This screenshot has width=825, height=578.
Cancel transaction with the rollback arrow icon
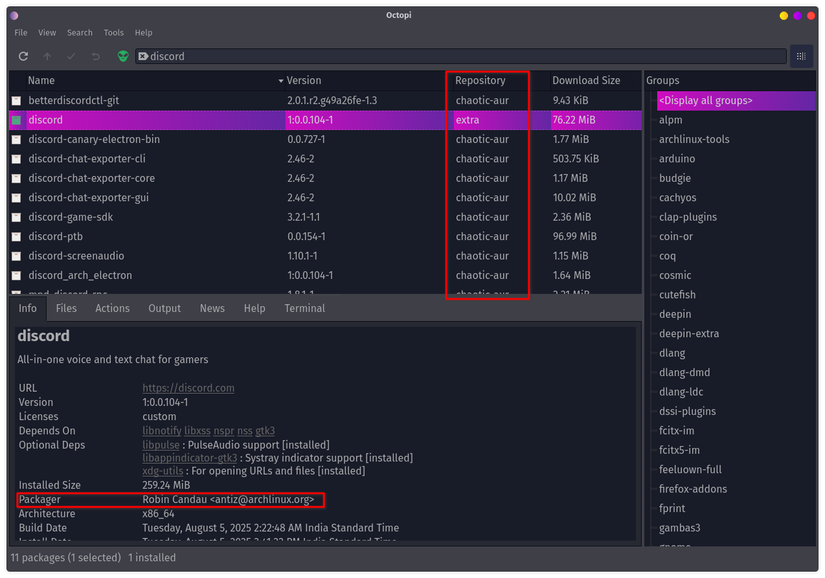(x=95, y=56)
